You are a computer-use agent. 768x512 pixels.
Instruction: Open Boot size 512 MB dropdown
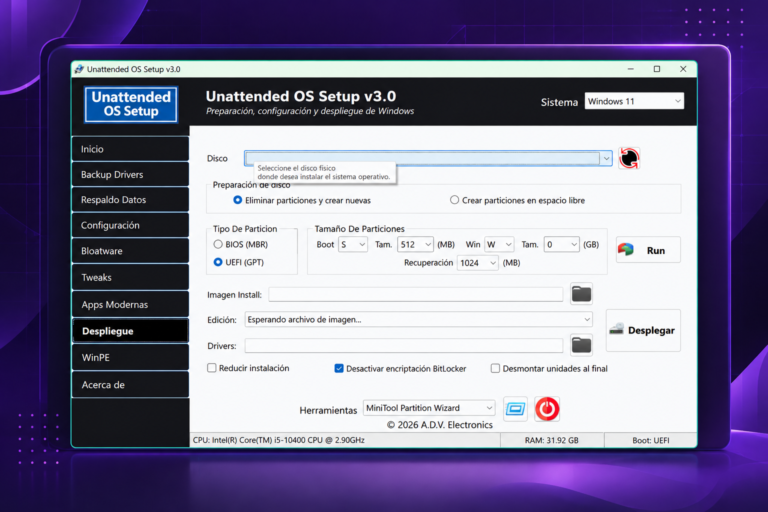tap(415, 244)
